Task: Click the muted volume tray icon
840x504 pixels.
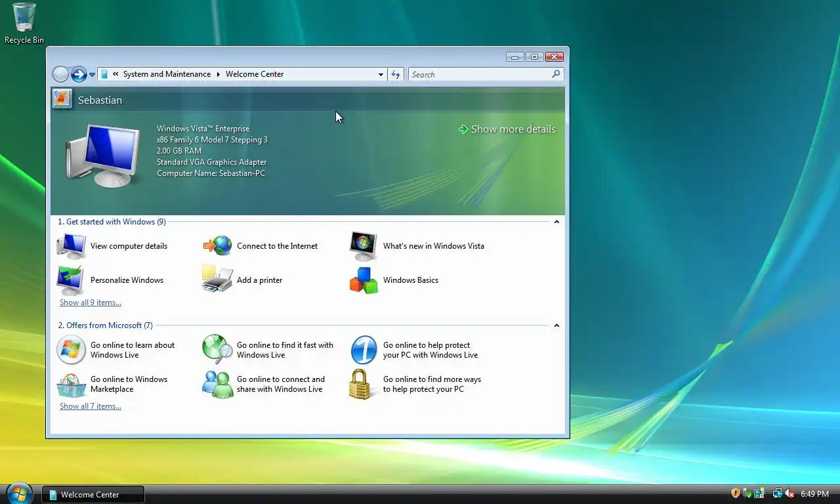Action: click(789, 493)
